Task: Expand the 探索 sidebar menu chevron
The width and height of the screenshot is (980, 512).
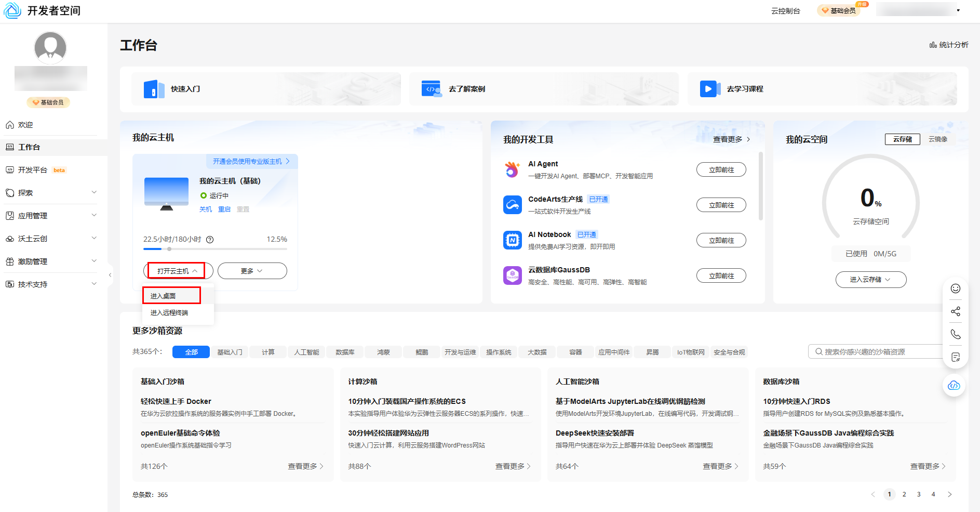Action: 94,192
